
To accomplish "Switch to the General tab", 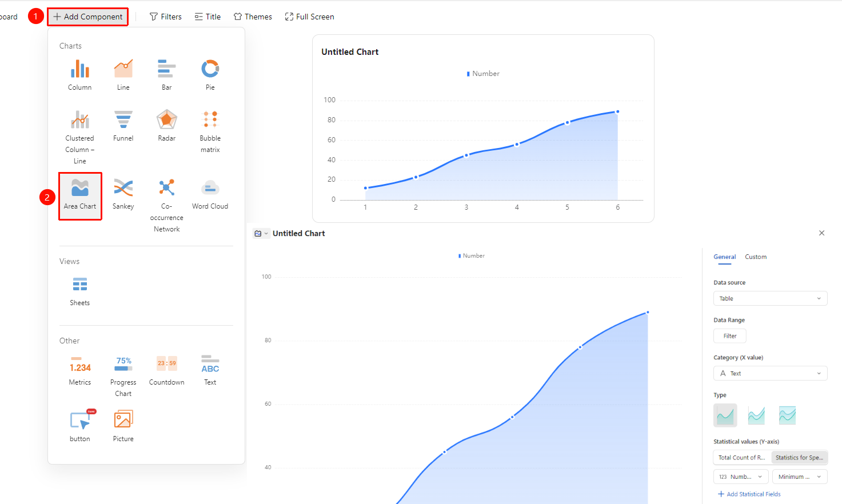I will (725, 257).
